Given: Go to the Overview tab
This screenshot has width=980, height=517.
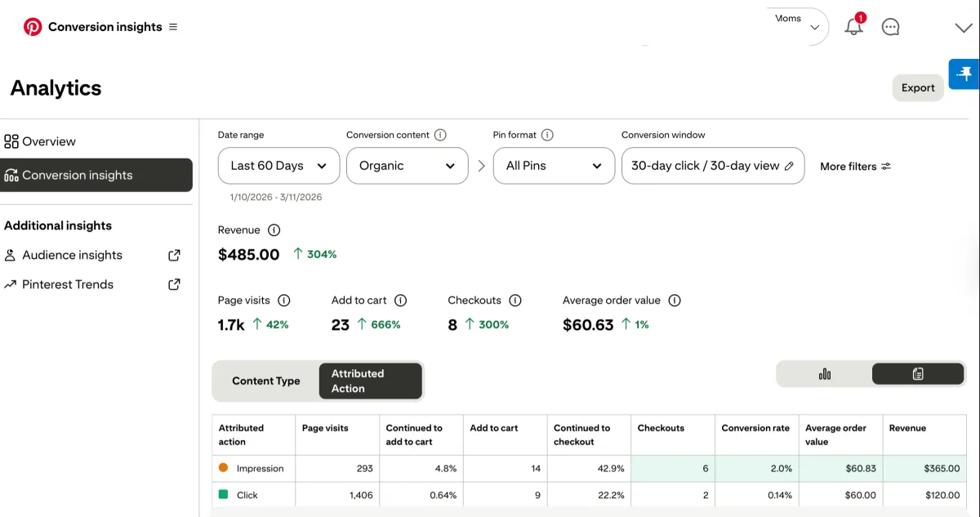Looking at the screenshot, I should [x=49, y=141].
